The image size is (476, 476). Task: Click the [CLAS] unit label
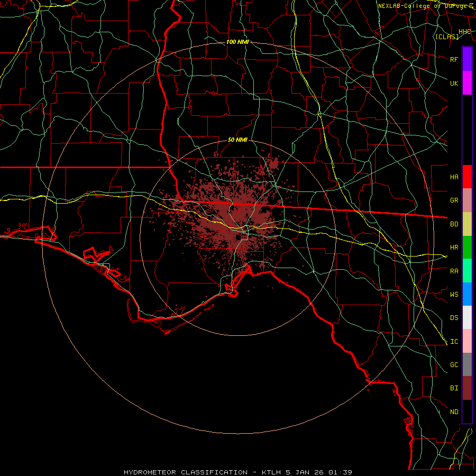tap(447, 36)
